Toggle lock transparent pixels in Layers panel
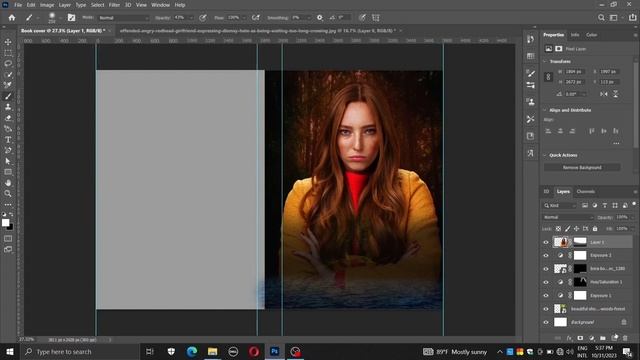 558,229
